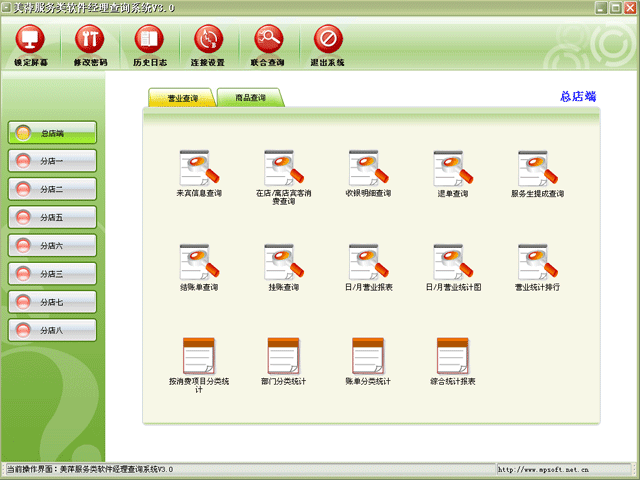Screen dimensions: 640x480
Task: Choose branch 分店一 in sidebar
Action: coord(53,160)
